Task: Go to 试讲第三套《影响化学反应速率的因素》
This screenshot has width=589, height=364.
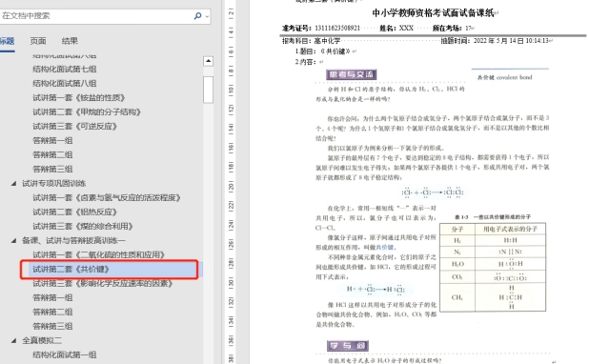Action: click(102, 283)
